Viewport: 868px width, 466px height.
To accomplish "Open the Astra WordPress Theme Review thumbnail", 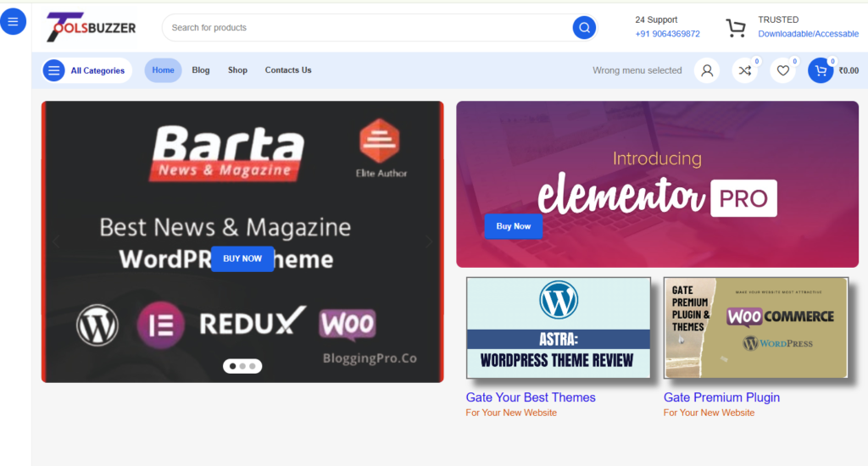I will pos(558,328).
